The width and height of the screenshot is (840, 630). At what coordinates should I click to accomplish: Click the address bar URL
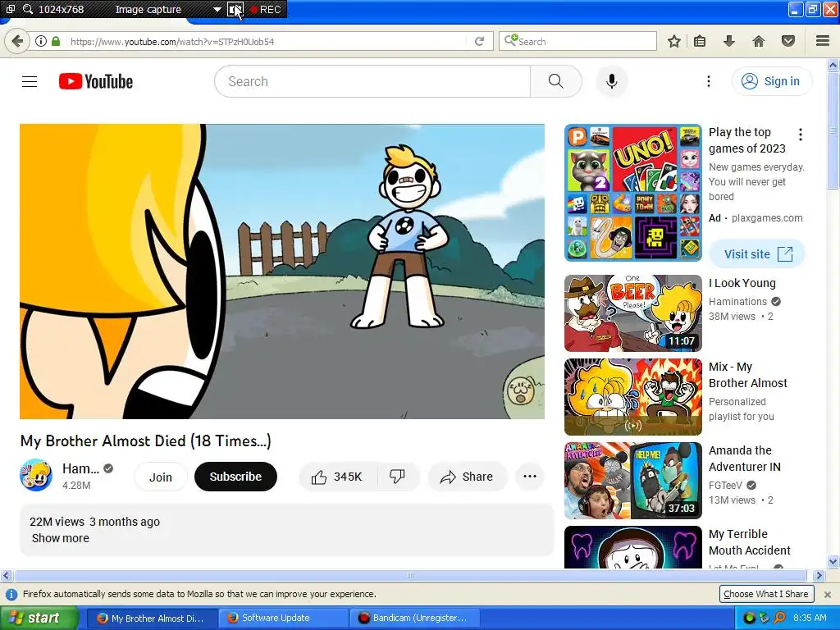pyautogui.click(x=172, y=42)
